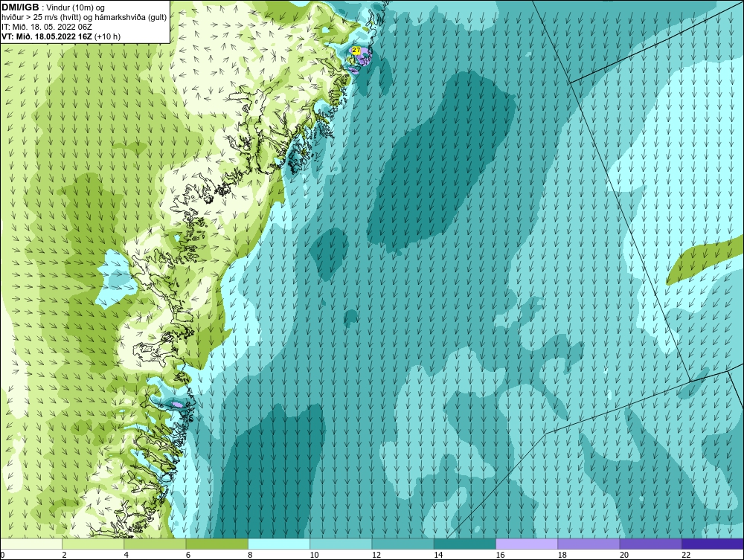Click the dark indigo above-22 m/s legend swatch

click(713, 544)
